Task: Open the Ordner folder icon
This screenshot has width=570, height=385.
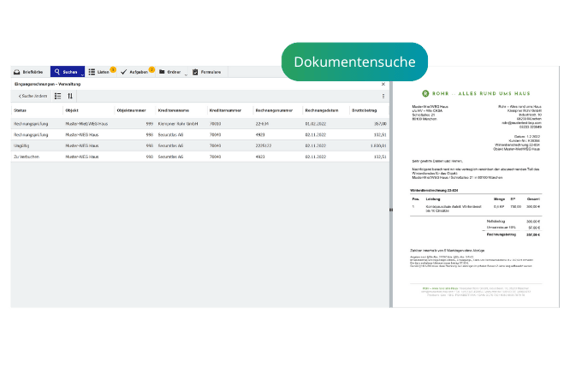Action: tap(162, 72)
